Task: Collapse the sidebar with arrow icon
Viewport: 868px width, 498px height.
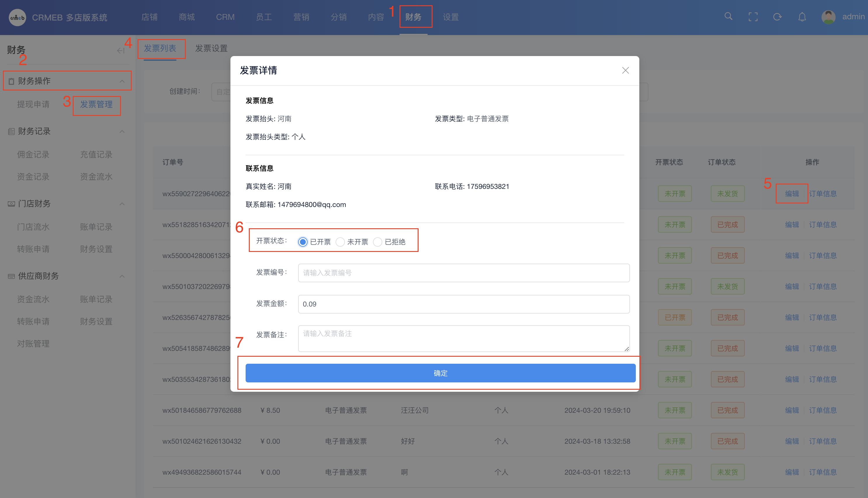Action: 120,51
